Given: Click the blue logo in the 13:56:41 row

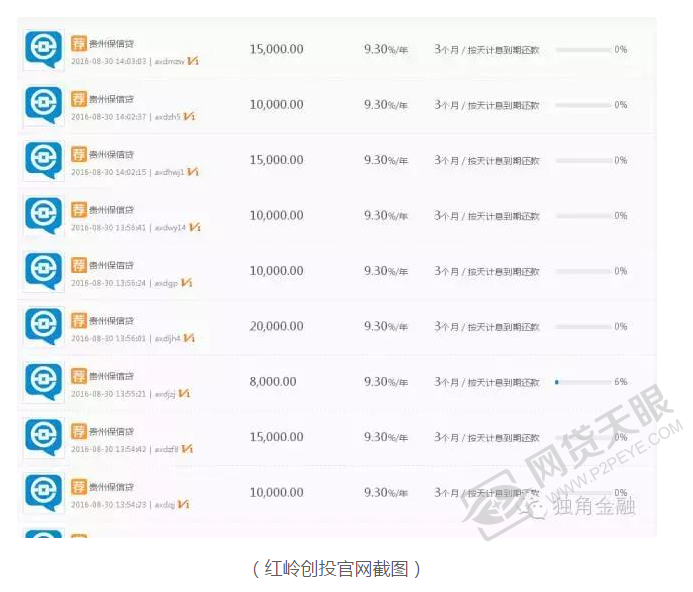Looking at the screenshot, I should point(43,216).
